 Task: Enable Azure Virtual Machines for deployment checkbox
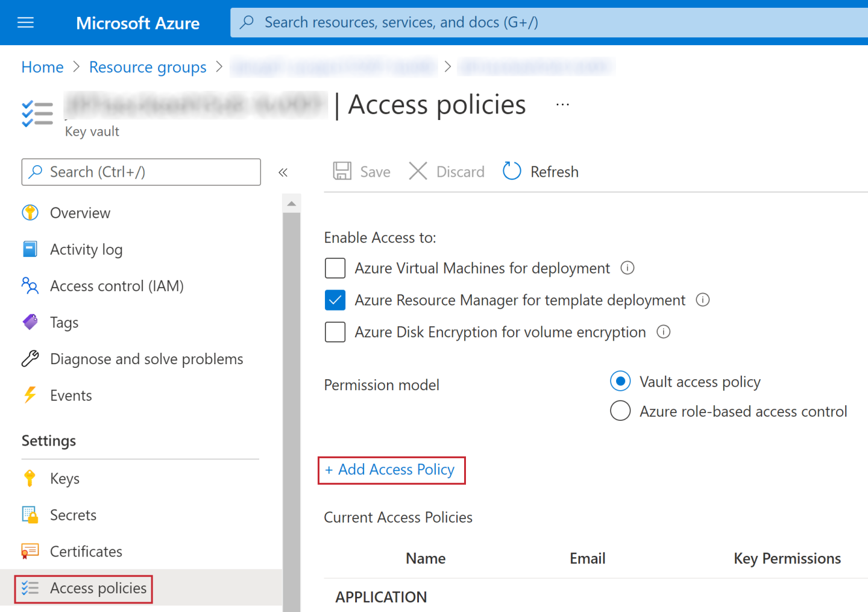point(335,268)
